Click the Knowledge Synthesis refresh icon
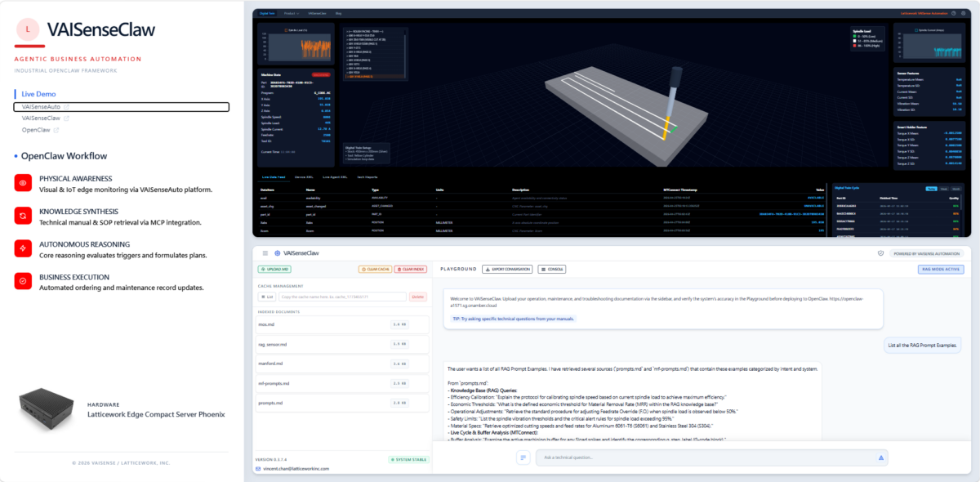The width and height of the screenshot is (980, 482). [x=23, y=216]
